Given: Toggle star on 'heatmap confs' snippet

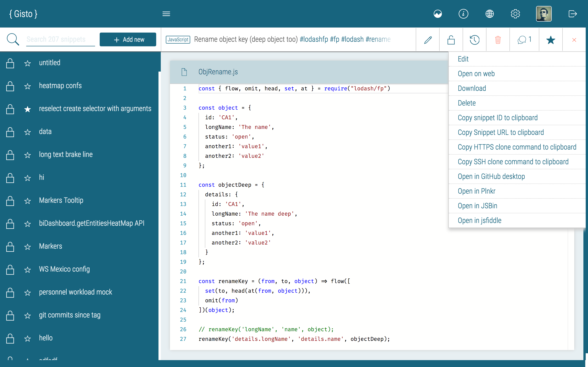Looking at the screenshot, I should pos(28,86).
